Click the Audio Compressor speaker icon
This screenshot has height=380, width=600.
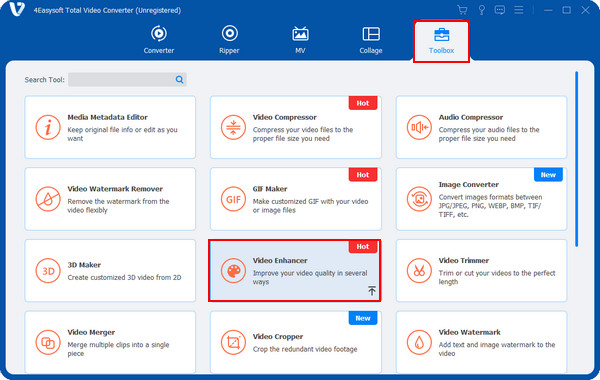tap(419, 127)
